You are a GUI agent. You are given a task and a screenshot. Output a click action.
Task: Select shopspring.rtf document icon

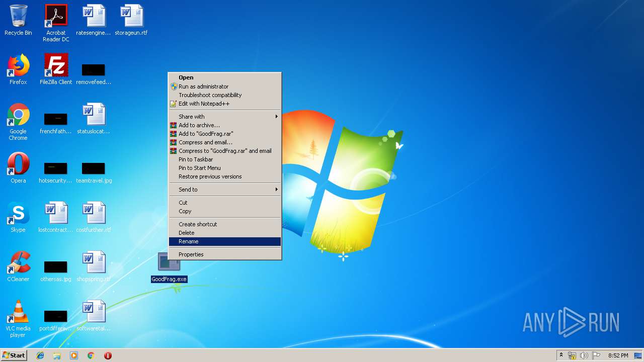click(94, 266)
